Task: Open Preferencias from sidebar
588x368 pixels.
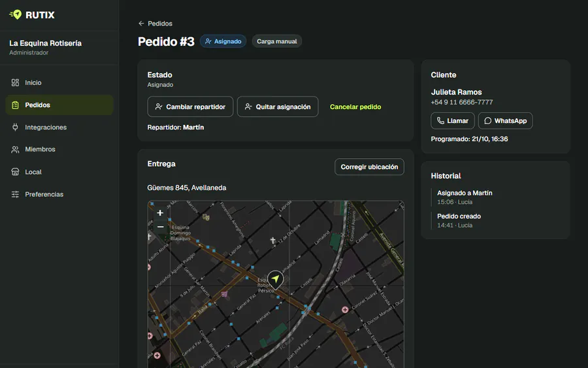Action: (59, 194)
